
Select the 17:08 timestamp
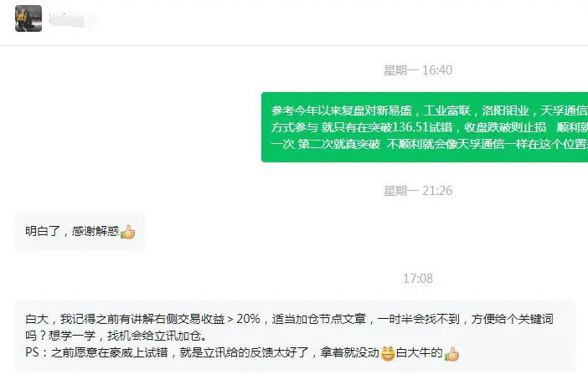(x=418, y=279)
